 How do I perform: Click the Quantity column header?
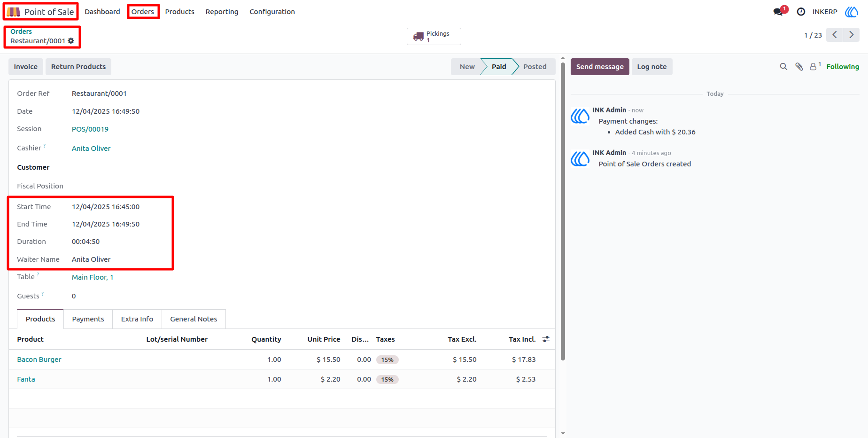(266, 339)
